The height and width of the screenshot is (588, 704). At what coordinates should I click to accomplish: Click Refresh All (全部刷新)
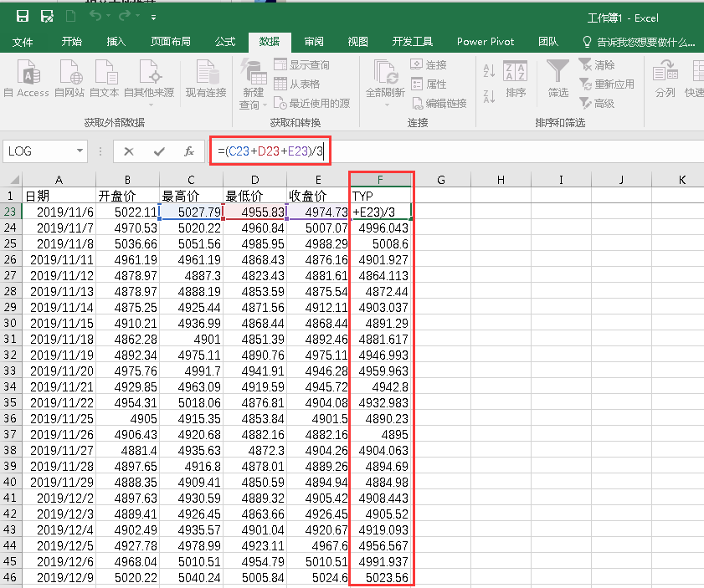point(384,78)
